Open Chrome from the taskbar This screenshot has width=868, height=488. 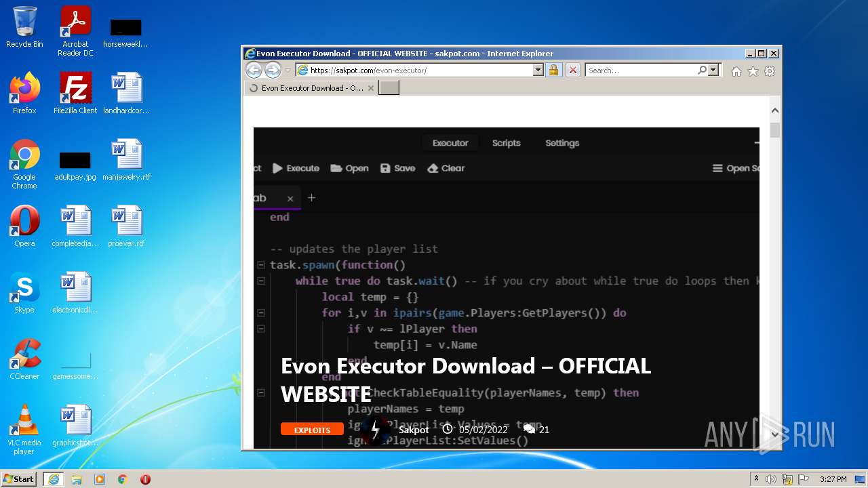click(123, 479)
